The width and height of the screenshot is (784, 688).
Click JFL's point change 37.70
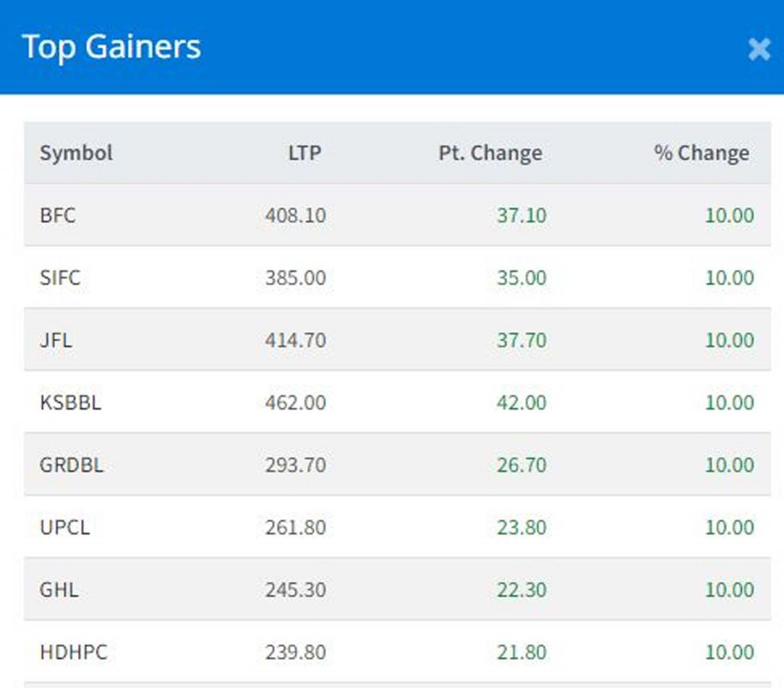(521, 340)
